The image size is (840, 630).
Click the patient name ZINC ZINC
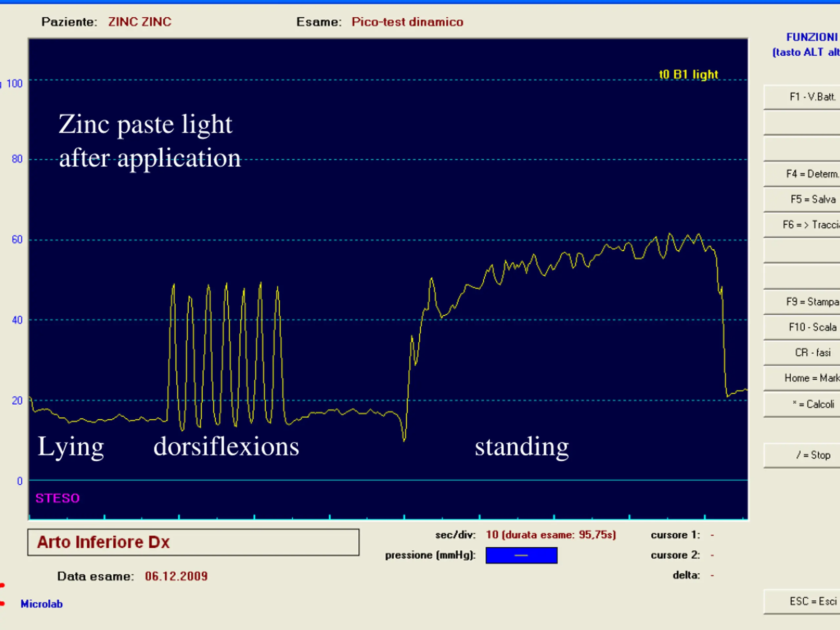140,22
